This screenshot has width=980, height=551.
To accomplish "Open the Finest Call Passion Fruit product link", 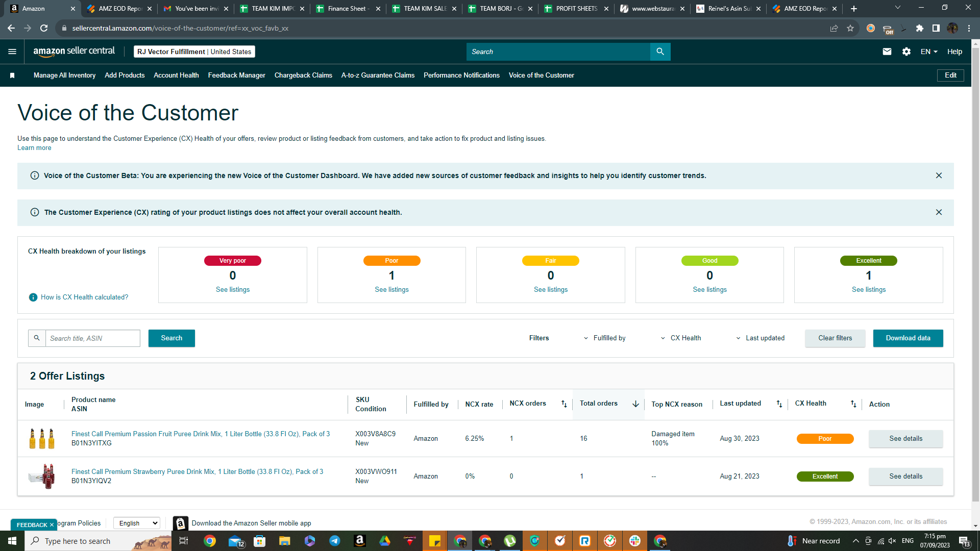I will point(201,434).
